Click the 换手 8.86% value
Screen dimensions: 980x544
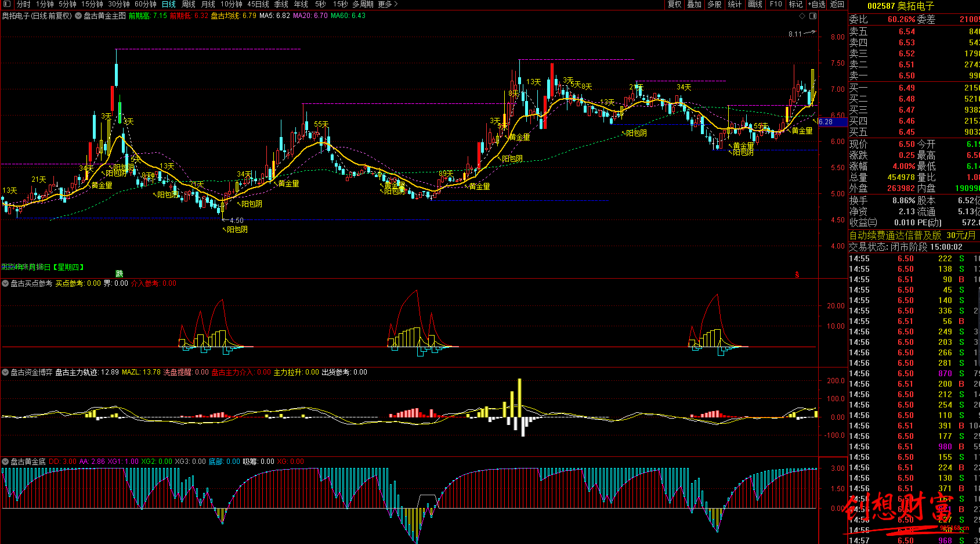(x=903, y=200)
